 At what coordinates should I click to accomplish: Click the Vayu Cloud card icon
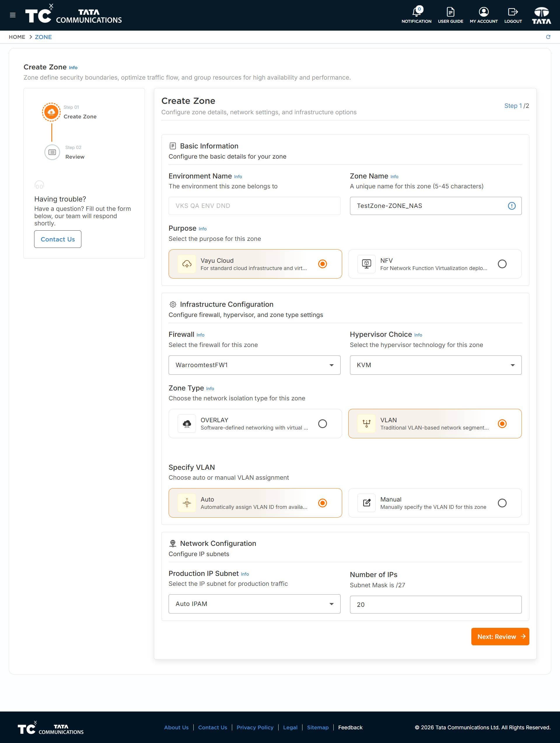coord(187,264)
